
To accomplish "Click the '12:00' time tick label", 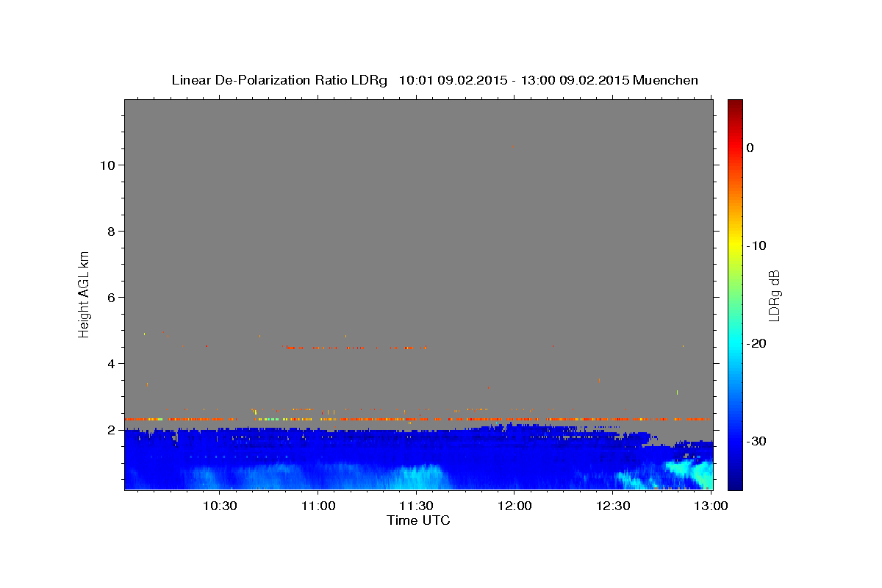I will 514,506.
